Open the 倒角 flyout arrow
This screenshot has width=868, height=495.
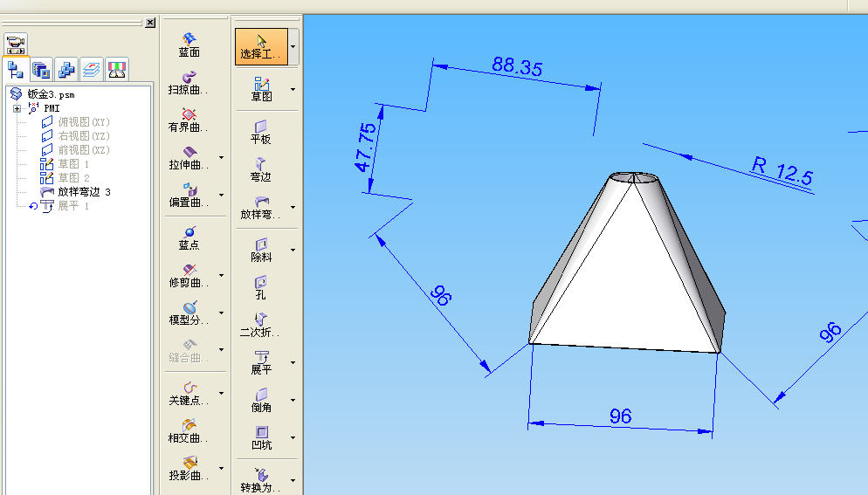click(x=293, y=401)
